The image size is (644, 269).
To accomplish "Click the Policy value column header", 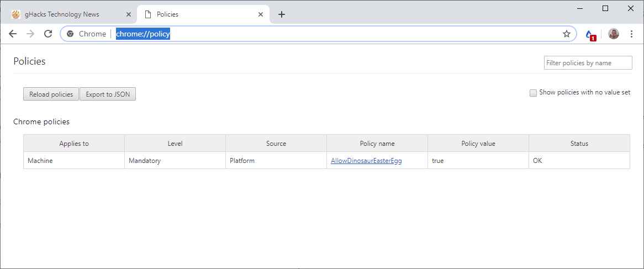I will [478, 143].
